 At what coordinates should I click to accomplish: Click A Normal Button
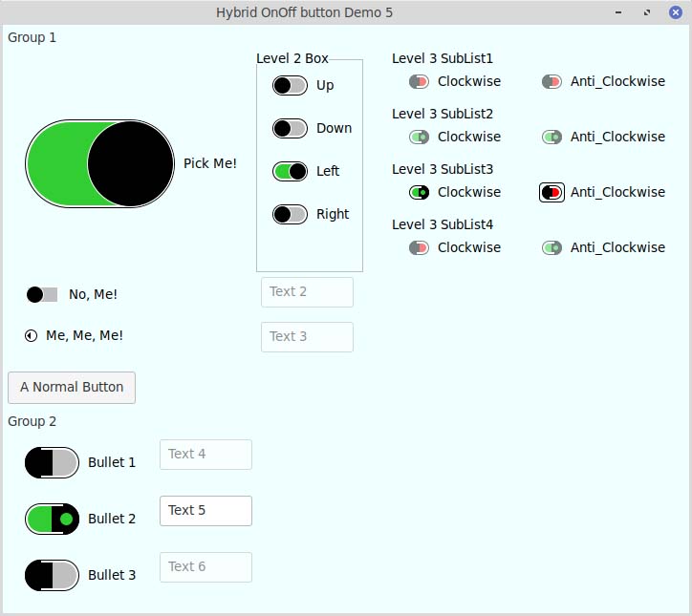72,388
